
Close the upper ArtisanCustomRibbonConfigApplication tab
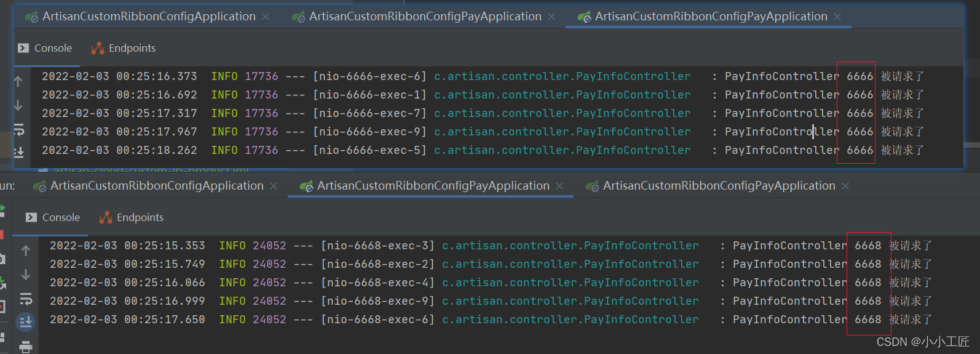pyautogui.click(x=266, y=17)
